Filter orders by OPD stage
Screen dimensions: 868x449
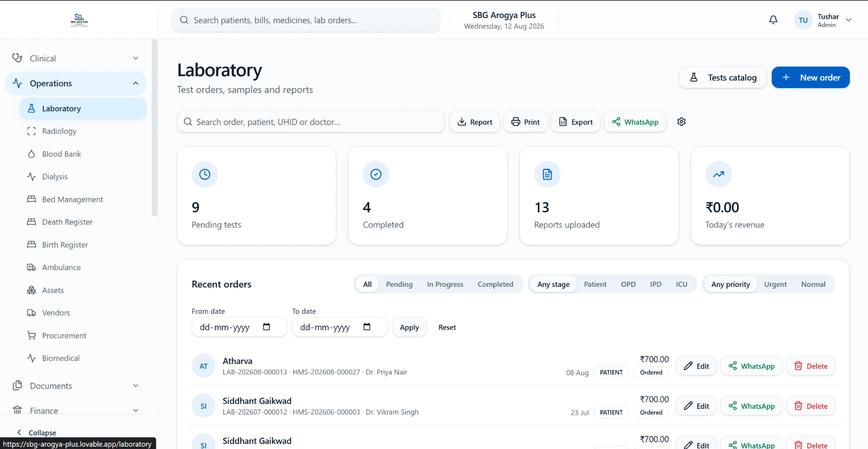click(x=628, y=284)
